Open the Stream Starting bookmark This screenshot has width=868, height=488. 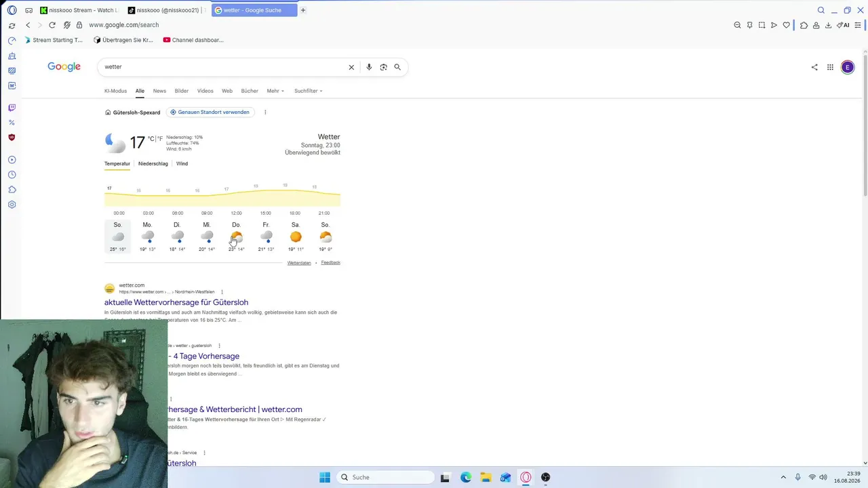click(x=54, y=40)
